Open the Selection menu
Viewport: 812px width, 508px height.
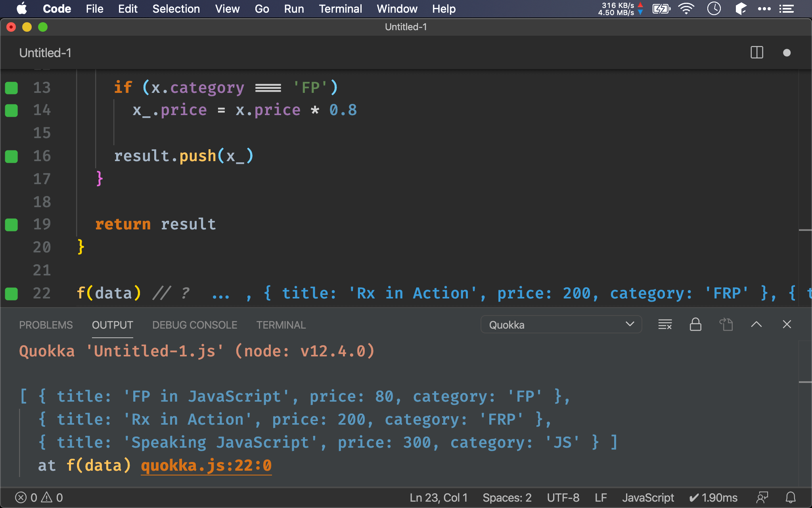coord(176,9)
